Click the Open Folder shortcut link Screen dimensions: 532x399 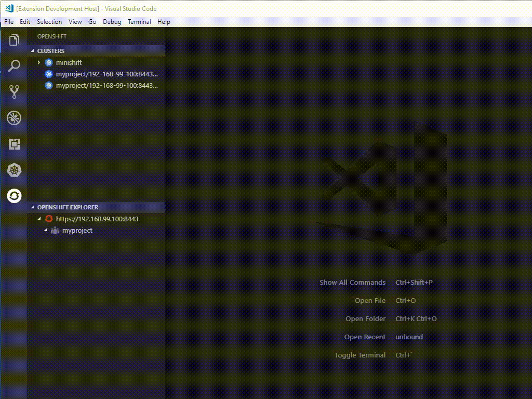(x=365, y=318)
